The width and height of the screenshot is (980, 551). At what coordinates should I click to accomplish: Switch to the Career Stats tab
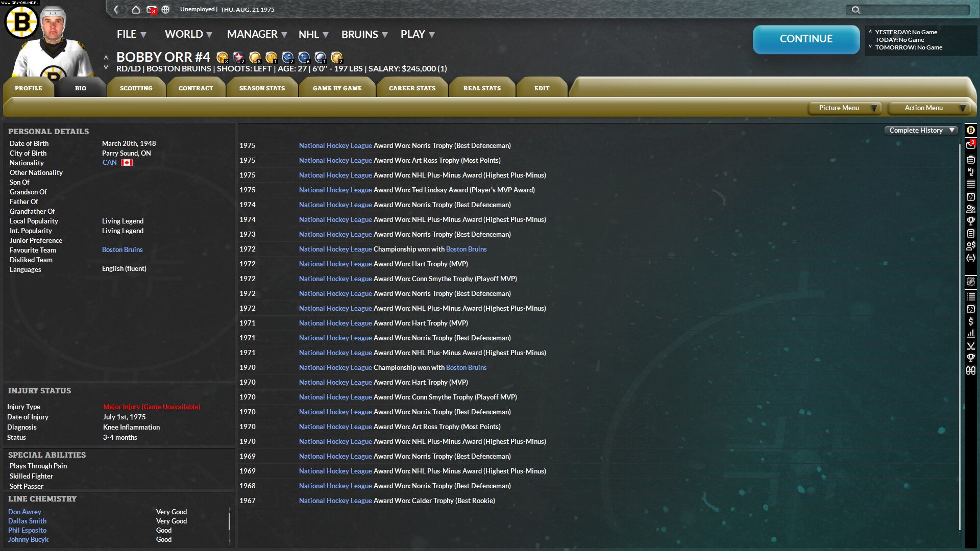click(x=412, y=88)
